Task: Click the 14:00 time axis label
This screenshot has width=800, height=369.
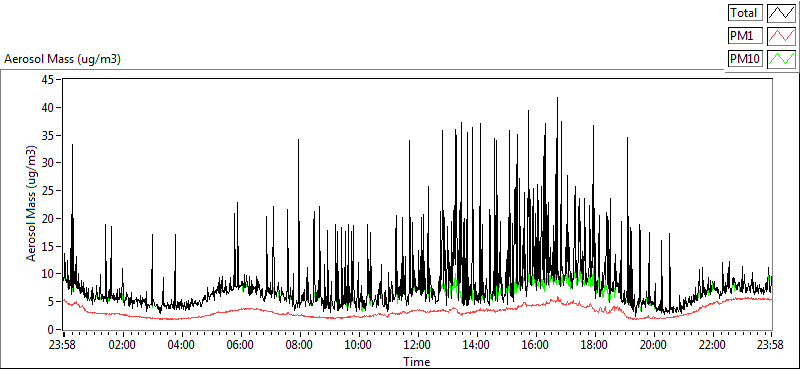Action: 476,345
